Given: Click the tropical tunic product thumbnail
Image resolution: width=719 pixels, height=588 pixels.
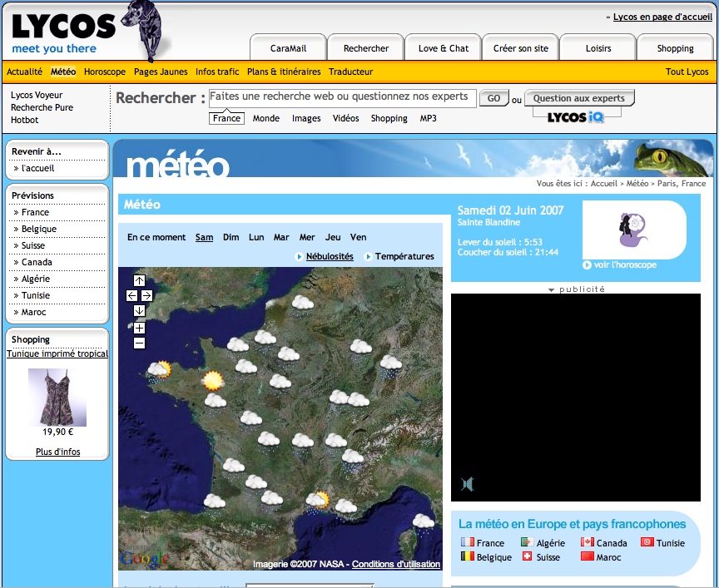Looking at the screenshot, I should pyautogui.click(x=57, y=398).
